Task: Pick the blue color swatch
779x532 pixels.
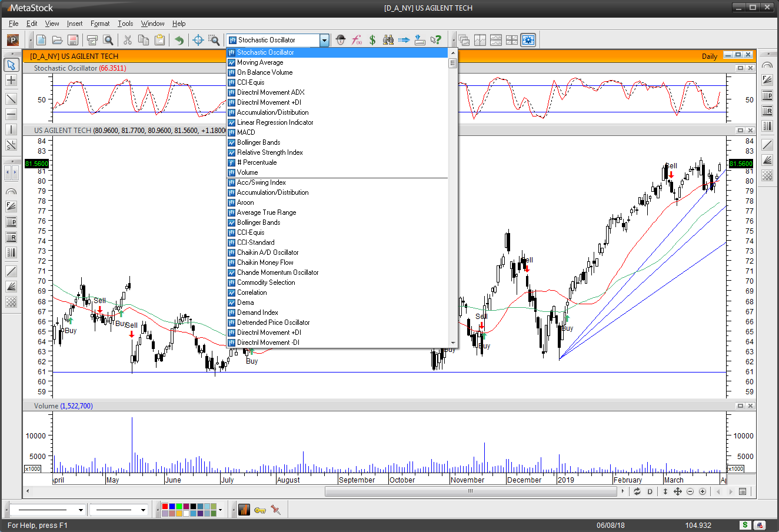Action: point(172,506)
